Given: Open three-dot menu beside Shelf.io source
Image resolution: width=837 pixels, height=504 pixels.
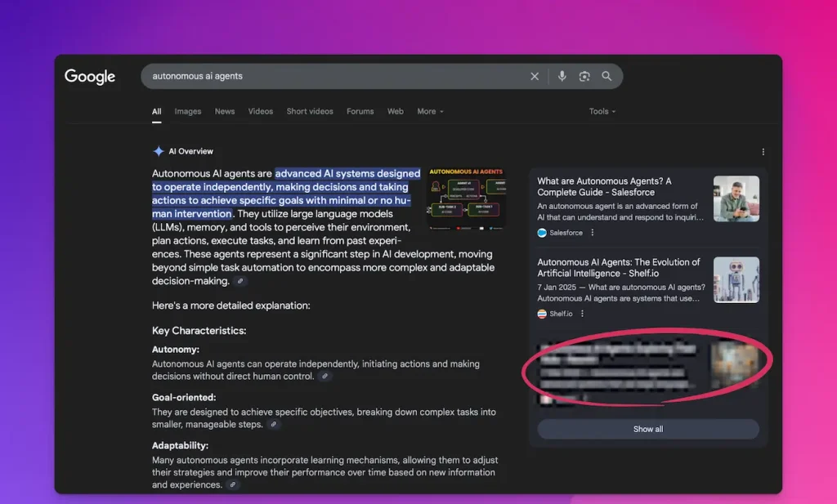Looking at the screenshot, I should [x=582, y=314].
